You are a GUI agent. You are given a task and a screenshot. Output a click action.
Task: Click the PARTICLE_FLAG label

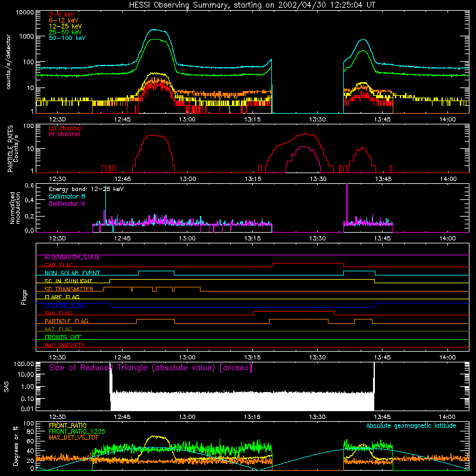(67, 321)
